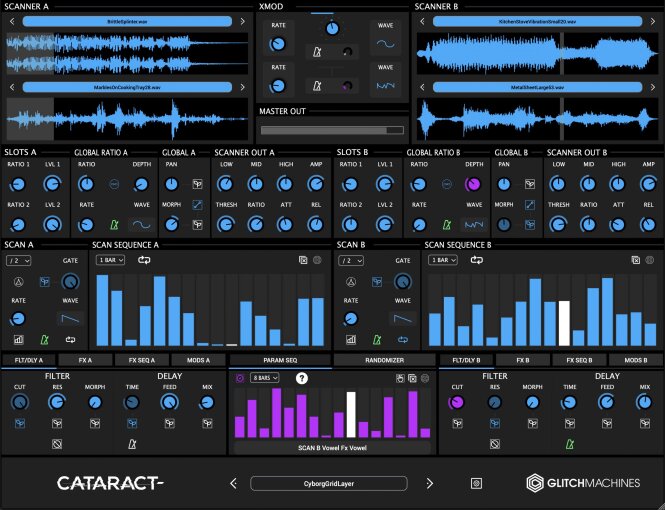The height and width of the screenshot is (510, 665).
Task: Toggle Delay B green metronome sync icon
Action: coord(570,444)
